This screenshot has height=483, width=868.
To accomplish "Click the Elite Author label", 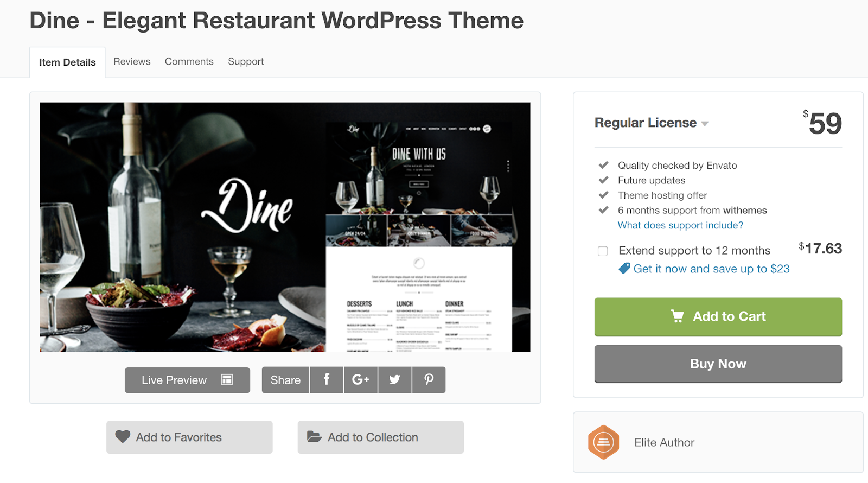I will (665, 443).
